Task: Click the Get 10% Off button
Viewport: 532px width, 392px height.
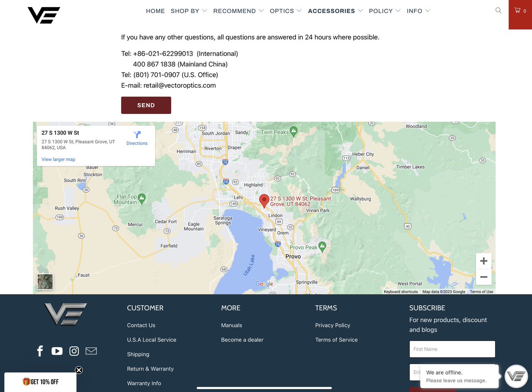Action: pyautogui.click(x=40, y=382)
